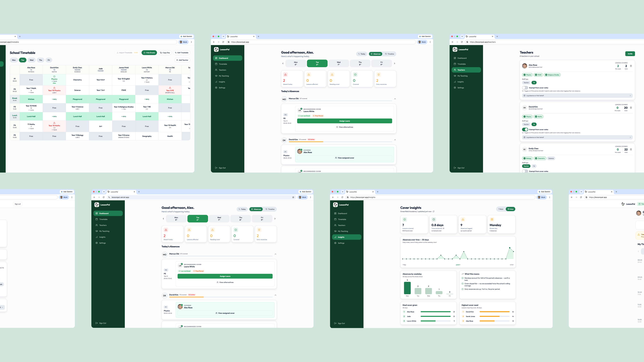Click shield icon on 'Duty vacancies' card, lessonpal.app dashboard
Image resolution: width=644 pixels, height=362 pixels.
point(379,74)
